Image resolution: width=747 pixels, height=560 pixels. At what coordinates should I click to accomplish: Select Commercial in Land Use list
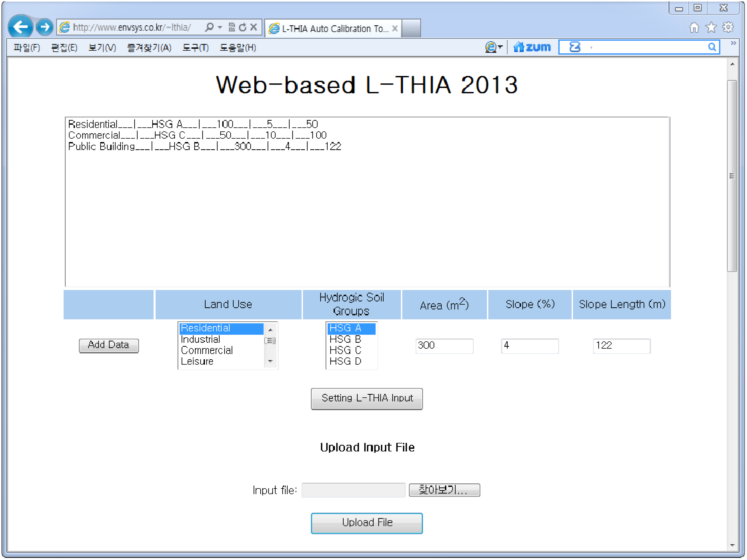(207, 350)
